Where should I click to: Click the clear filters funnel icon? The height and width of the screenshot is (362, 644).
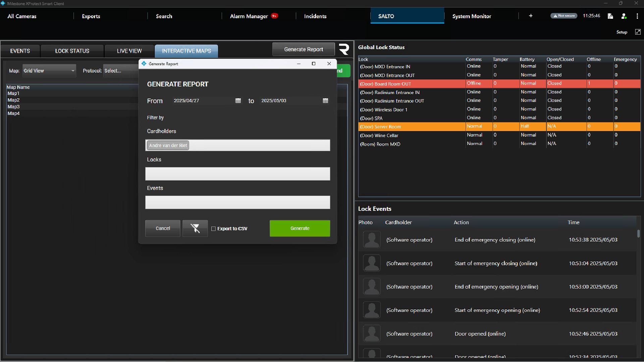pos(195,228)
